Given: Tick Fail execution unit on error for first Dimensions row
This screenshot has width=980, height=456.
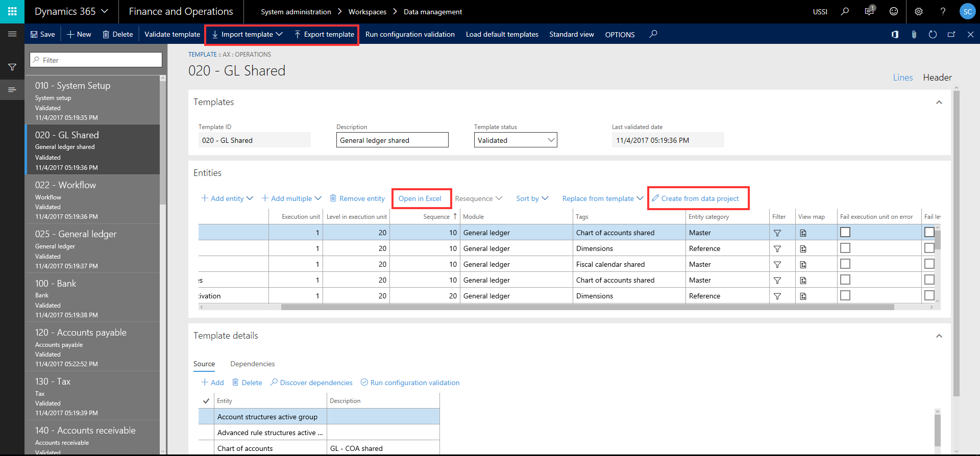Looking at the screenshot, I should [845, 248].
